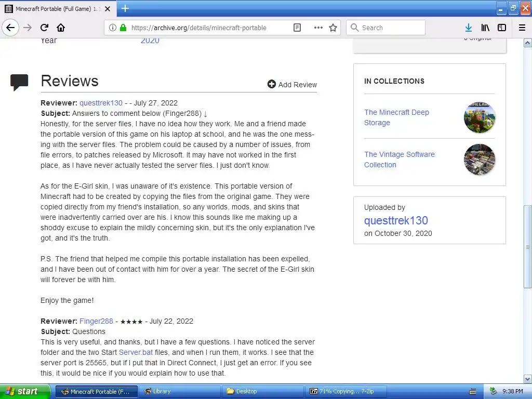Click the 'on October 30, 2020' text
Viewport: 532px width, 399px height.
(x=398, y=233)
